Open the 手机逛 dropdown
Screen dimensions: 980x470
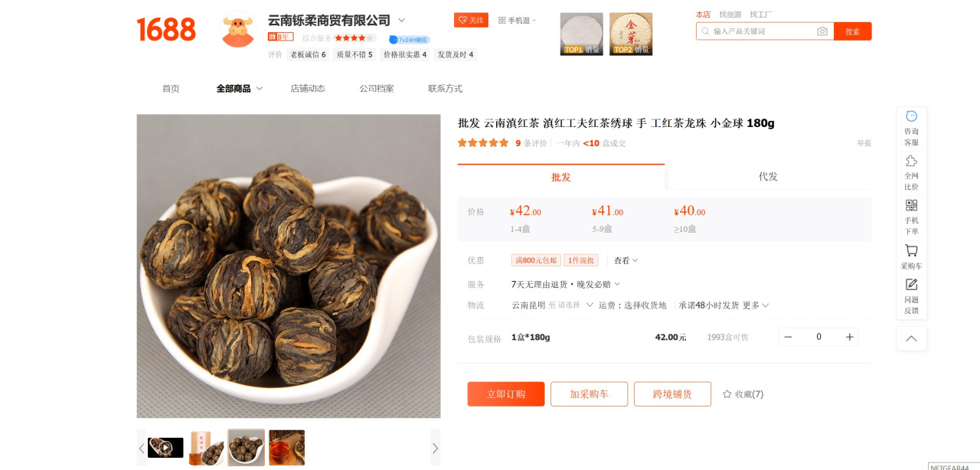pyautogui.click(x=517, y=21)
